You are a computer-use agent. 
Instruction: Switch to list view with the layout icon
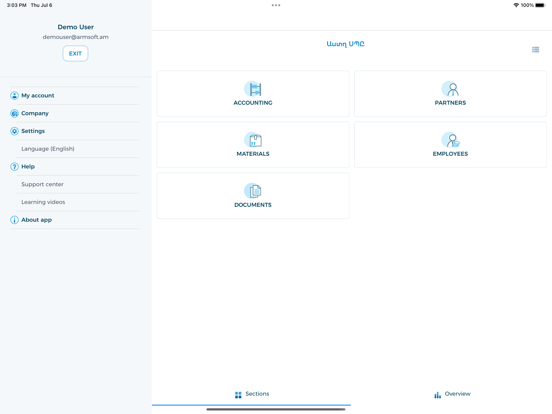coord(535,50)
